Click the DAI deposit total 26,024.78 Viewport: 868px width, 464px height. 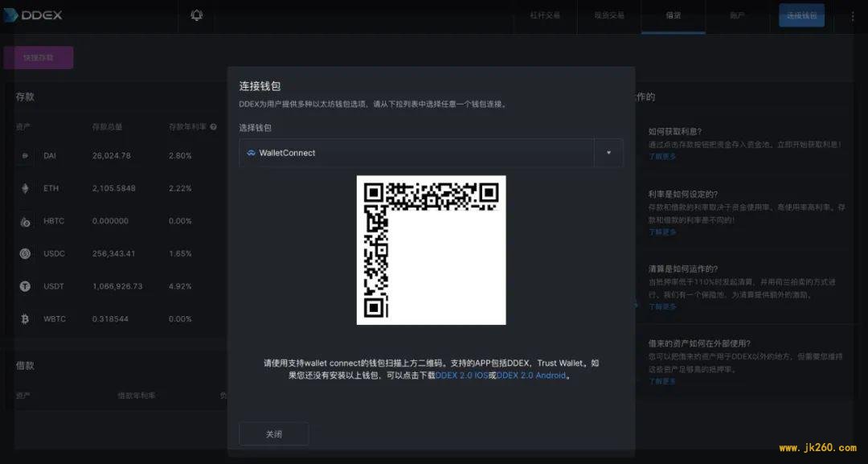click(x=111, y=156)
